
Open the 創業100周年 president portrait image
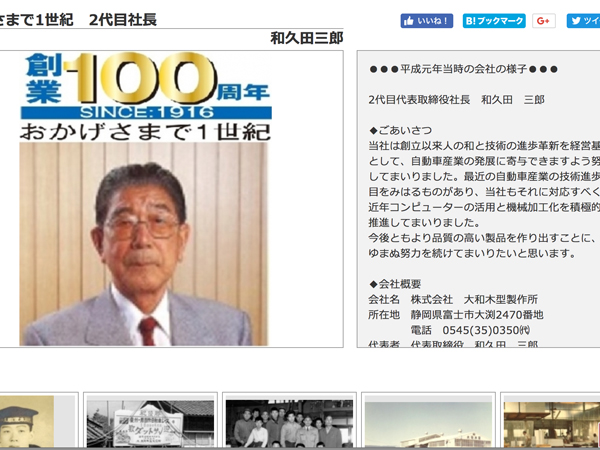click(146, 199)
